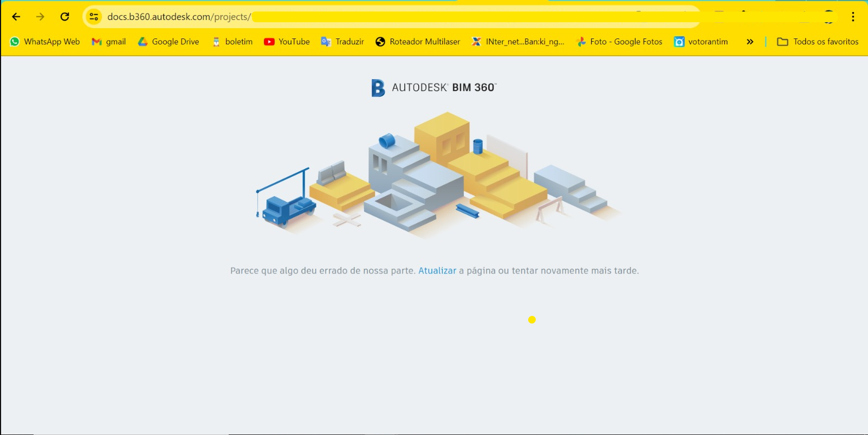Open the WhatsApp Web bookmark

[45, 42]
